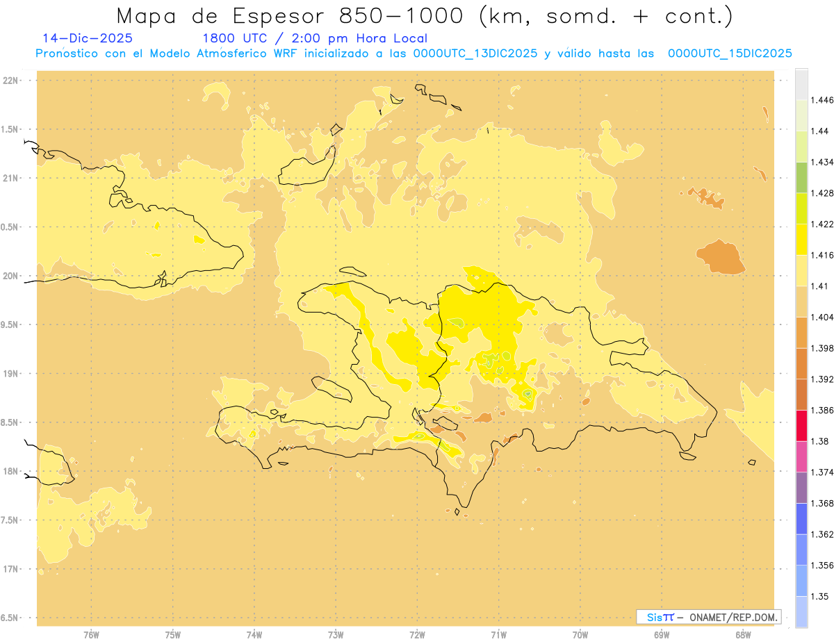Click the longitude label 72W

coord(417,635)
